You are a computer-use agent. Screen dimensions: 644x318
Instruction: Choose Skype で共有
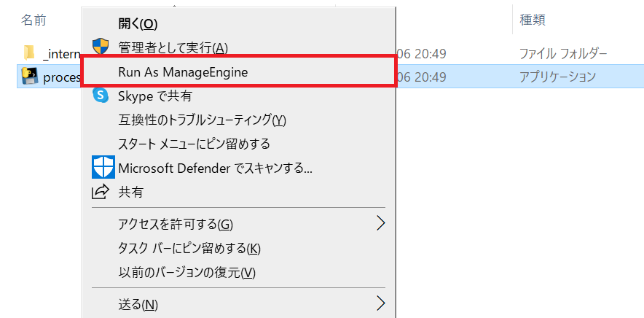pos(154,96)
